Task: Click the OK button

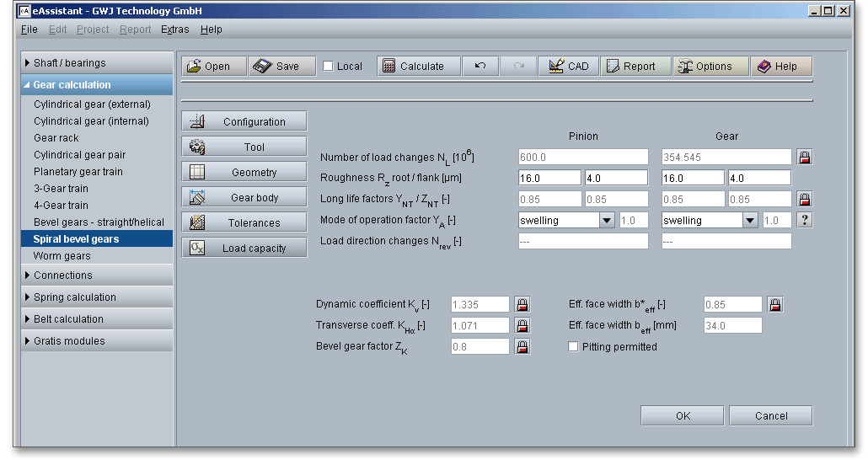Action: pyautogui.click(x=683, y=416)
